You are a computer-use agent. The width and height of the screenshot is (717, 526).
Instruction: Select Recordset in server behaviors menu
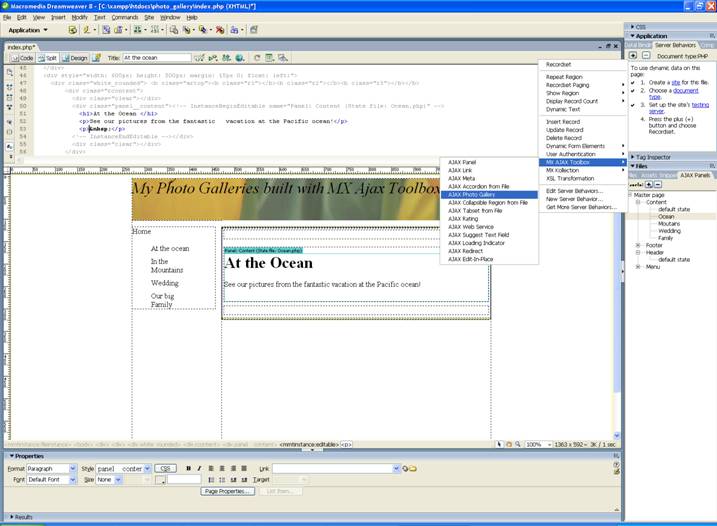pyautogui.click(x=558, y=64)
